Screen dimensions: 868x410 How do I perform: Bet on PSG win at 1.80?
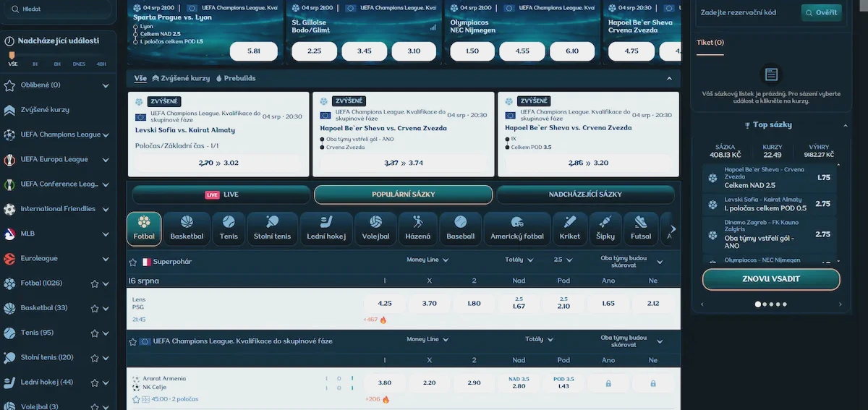tap(475, 304)
